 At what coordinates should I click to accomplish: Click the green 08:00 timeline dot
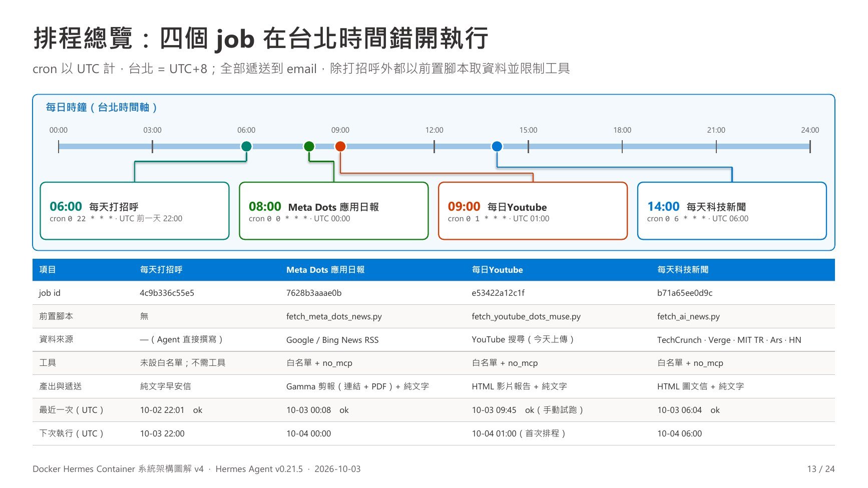[x=309, y=146]
